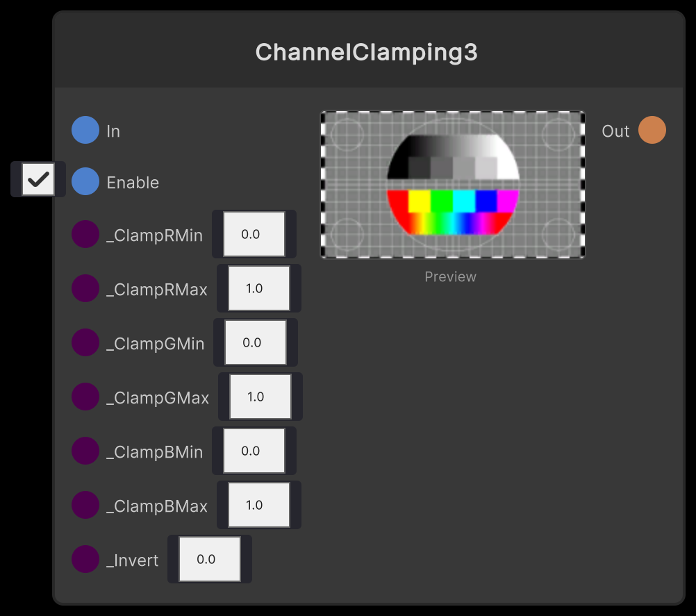
Task: Select the _ClampRMin port circle
Action: click(x=85, y=234)
